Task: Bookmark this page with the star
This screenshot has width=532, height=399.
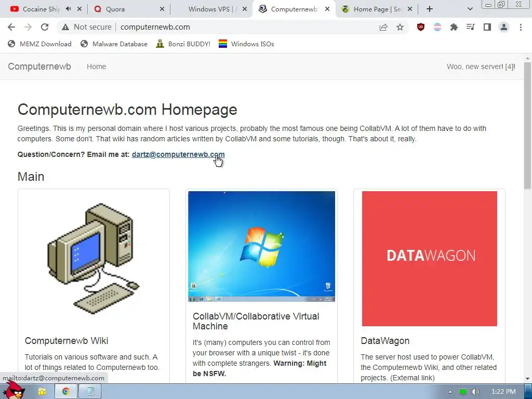Action: [400, 27]
